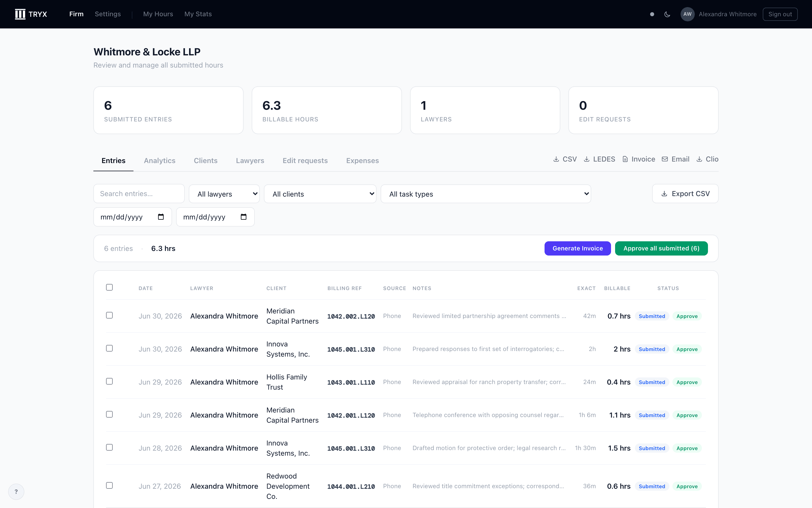Viewport: 812px width, 508px height.
Task: Expand the All clients dropdown
Action: point(320,194)
